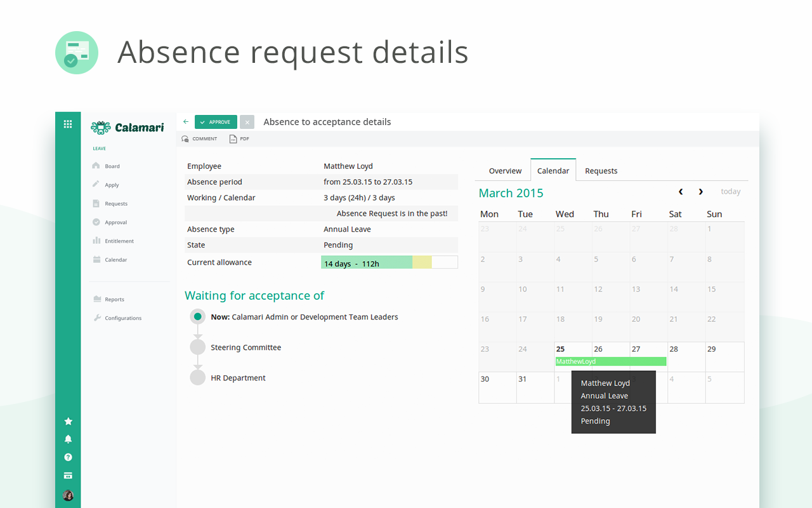This screenshot has height=508, width=812.
Task: Open the apps grid menu icon
Action: 68,124
